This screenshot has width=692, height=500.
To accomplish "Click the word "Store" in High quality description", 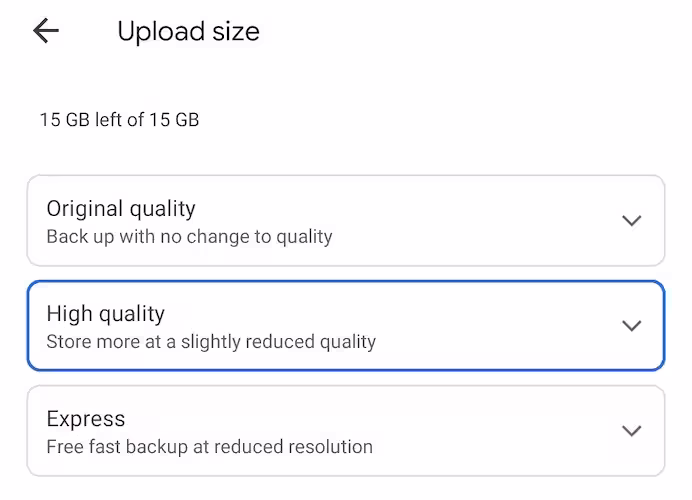I will point(68,342).
